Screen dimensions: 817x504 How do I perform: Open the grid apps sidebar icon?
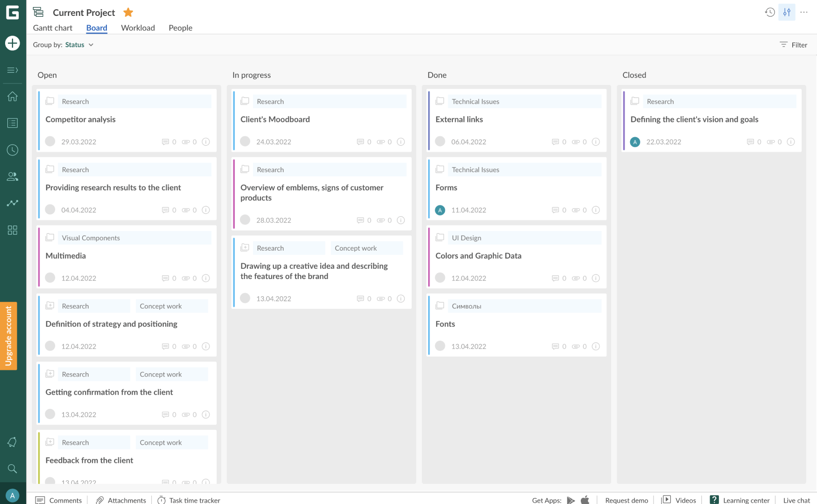click(x=13, y=230)
